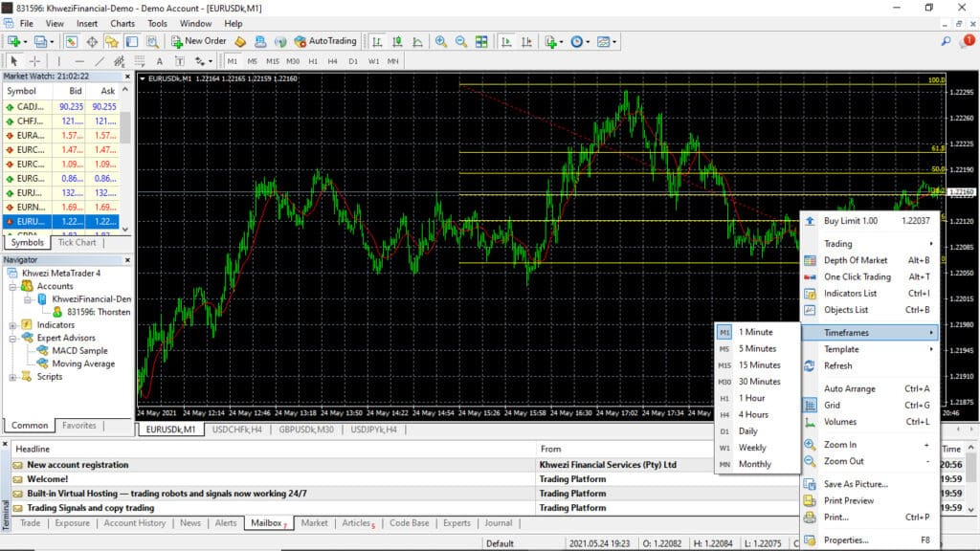Viewport: 980px width, 551px height.
Task: Select the Cursor arrow tool
Action: point(13,61)
